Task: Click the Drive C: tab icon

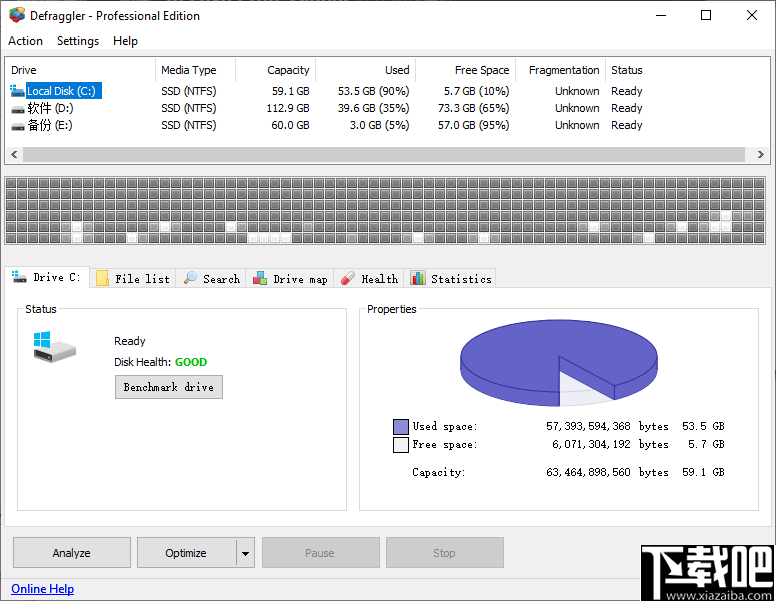Action: tap(19, 277)
